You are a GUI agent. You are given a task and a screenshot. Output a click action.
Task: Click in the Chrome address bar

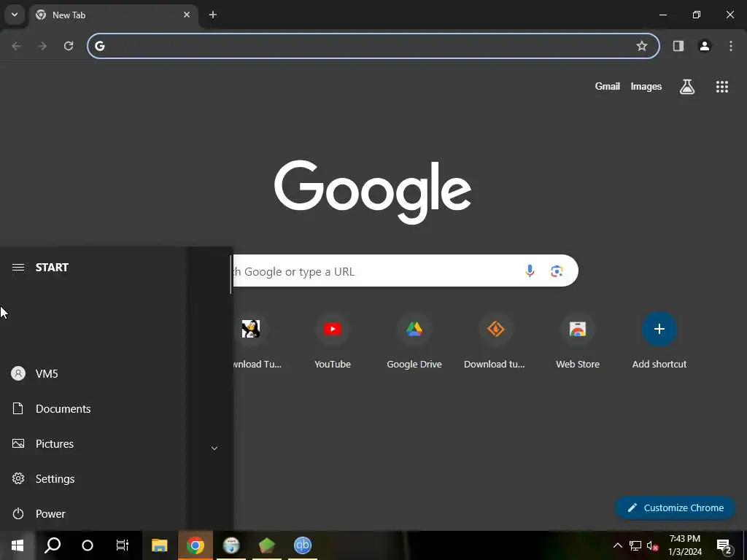[x=373, y=46]
